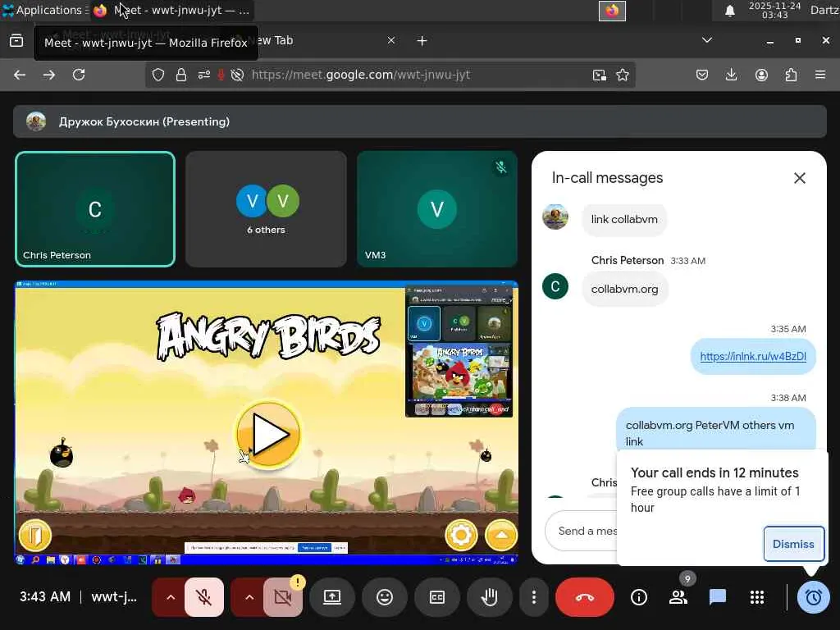Screen dimensions: 840x630
Task: Open the 6 others participant tile
Action: pos(267,209)
